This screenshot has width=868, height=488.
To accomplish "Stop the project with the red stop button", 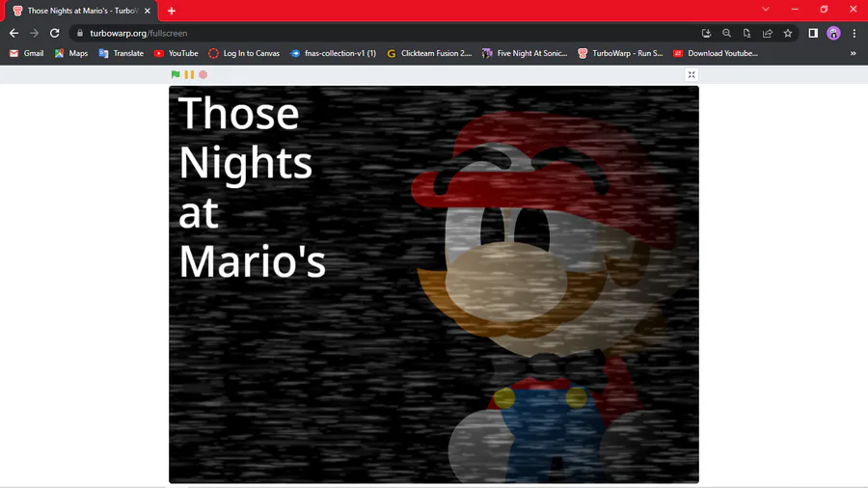I will point(203,74).
